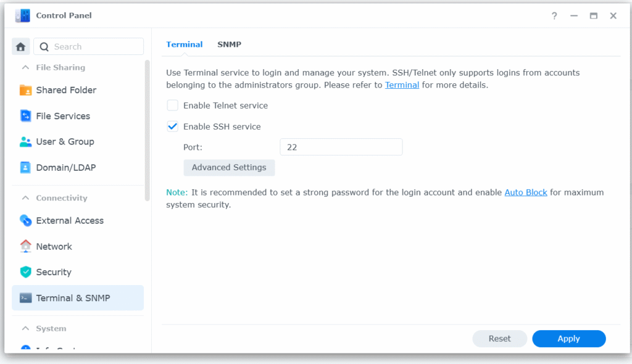The height and width of the screenshot is (364, 632).
Task: Collapse the File Sharing section
Action: click(25, 68)
